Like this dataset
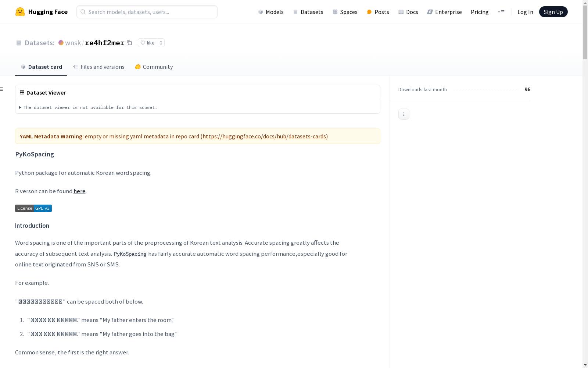588x368 pixels. [147, 43]
